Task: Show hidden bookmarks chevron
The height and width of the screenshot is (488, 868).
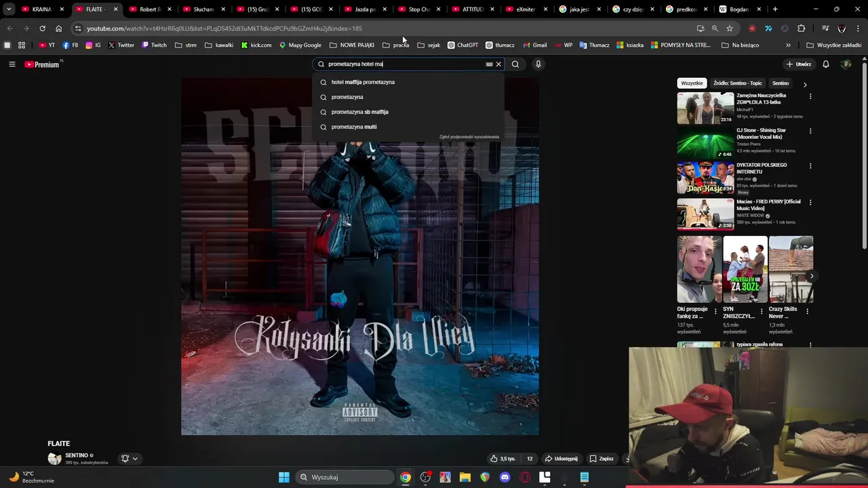Action: click(788, 45)
